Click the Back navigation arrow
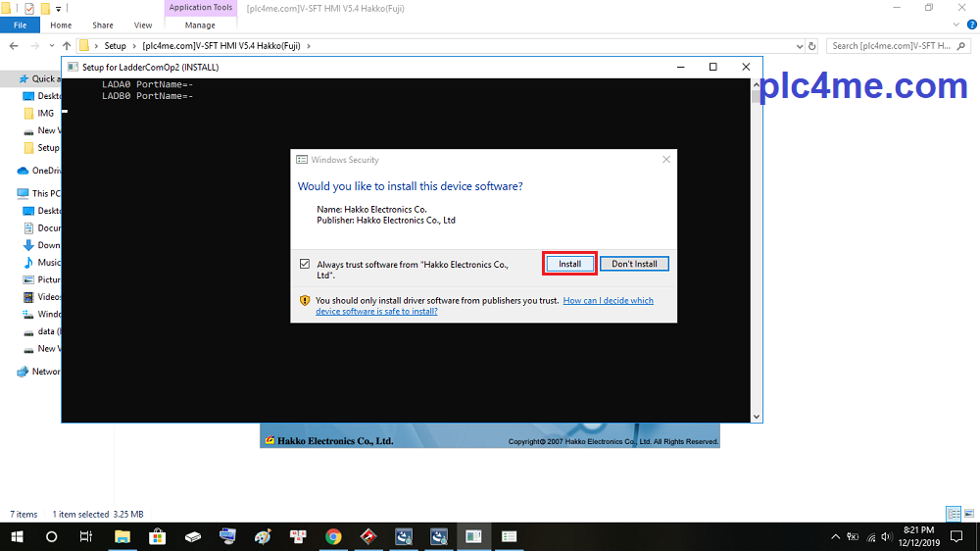 pyautogui.click(x=14, y=45)
